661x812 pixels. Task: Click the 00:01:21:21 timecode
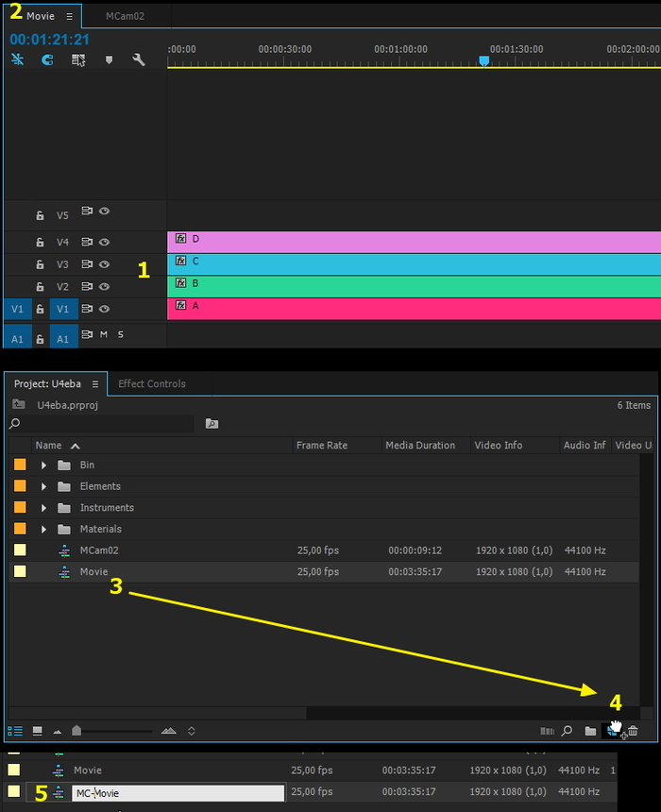click(49, 40)
